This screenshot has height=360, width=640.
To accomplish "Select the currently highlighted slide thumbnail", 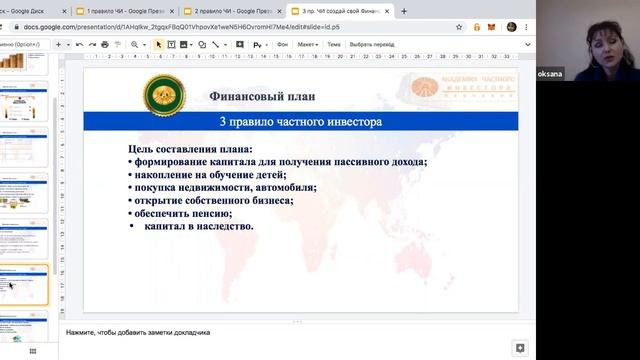I will (24, 285).
